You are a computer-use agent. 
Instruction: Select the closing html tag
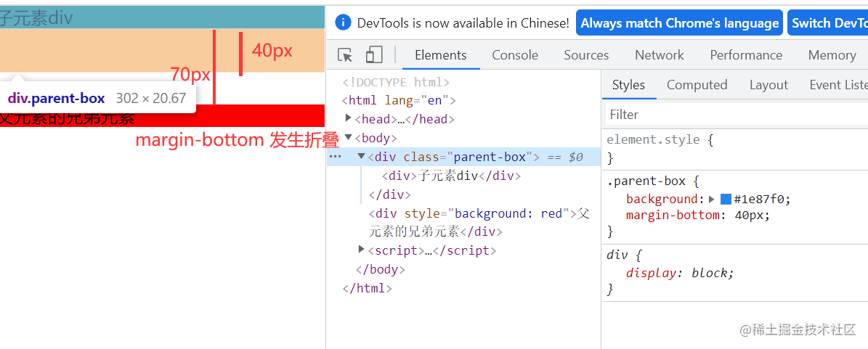368,288
